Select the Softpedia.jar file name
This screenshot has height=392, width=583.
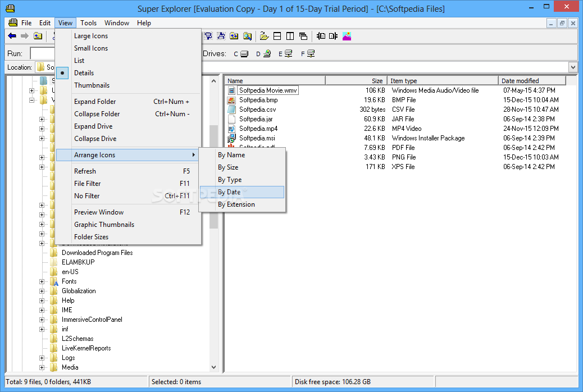pos(256,119)
